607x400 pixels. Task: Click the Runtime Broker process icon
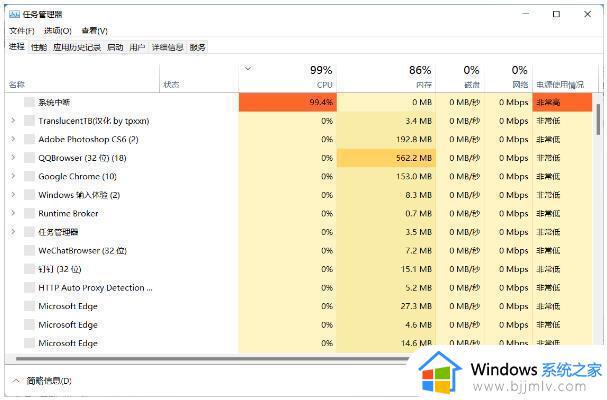click(29, 213)
